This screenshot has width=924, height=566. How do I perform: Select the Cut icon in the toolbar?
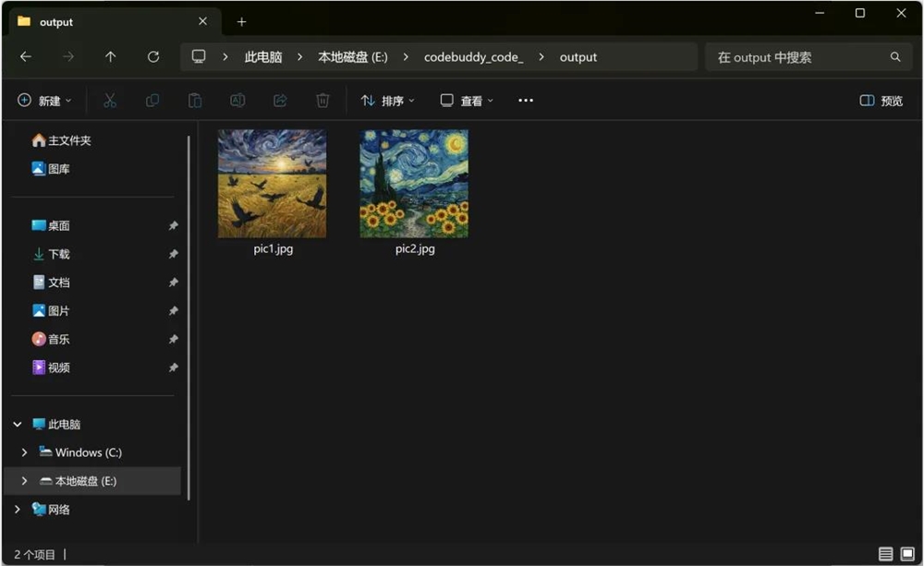(x=109, y=100)
